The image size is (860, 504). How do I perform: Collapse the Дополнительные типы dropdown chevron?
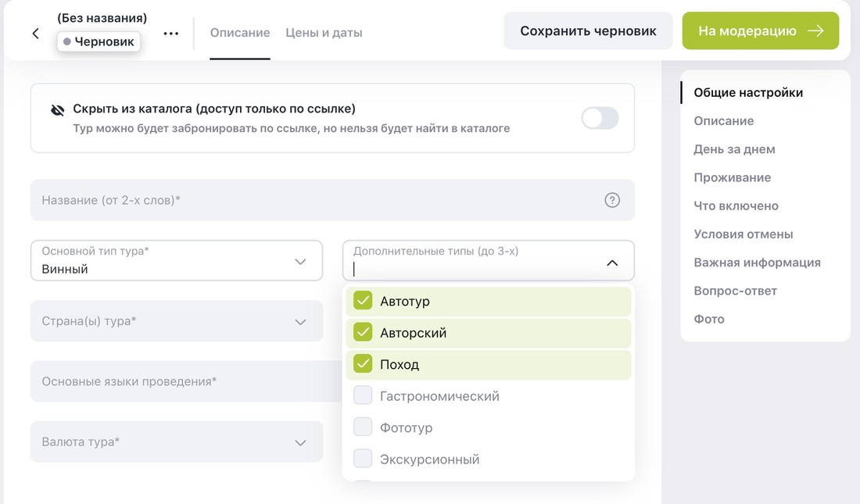[x=612, y=263]
